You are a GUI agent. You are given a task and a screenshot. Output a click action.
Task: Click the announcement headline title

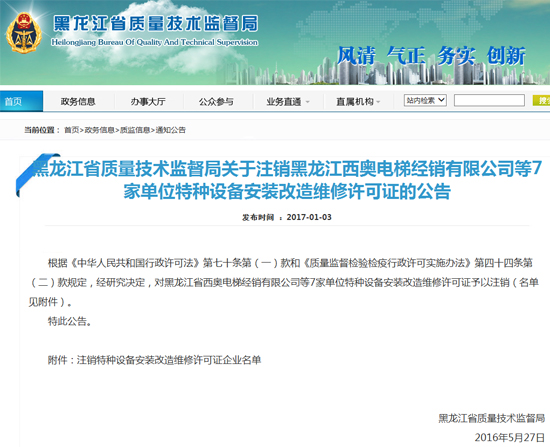click(287, 180)
